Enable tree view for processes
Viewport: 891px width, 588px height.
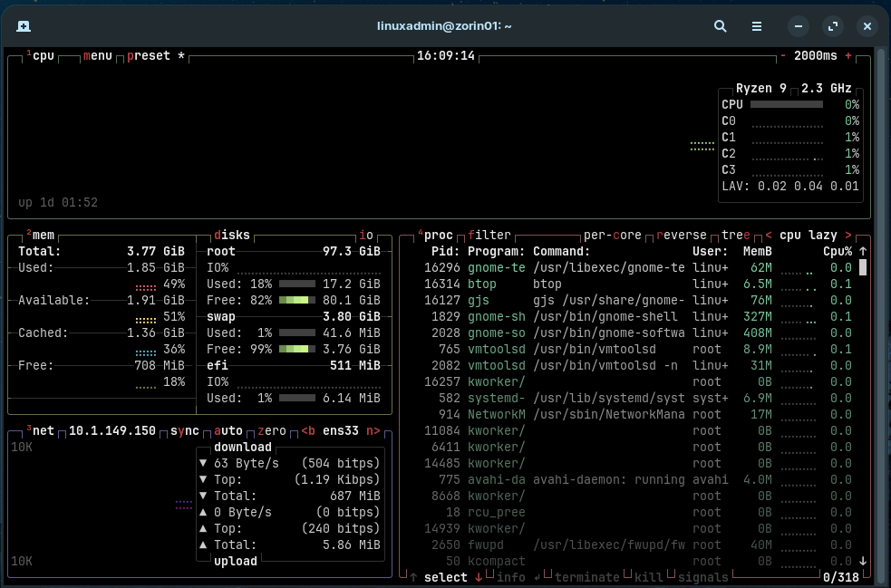pyautogui.click(x=735, y=236)
